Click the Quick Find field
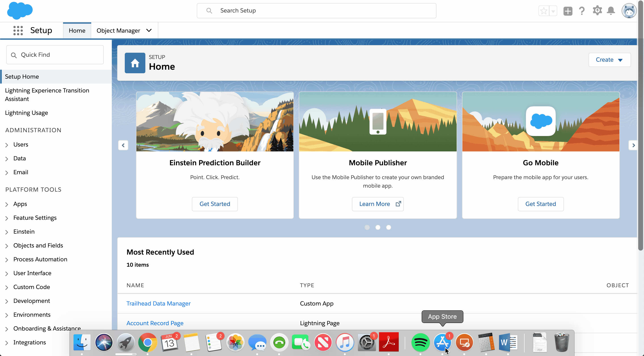 point(55,55)
